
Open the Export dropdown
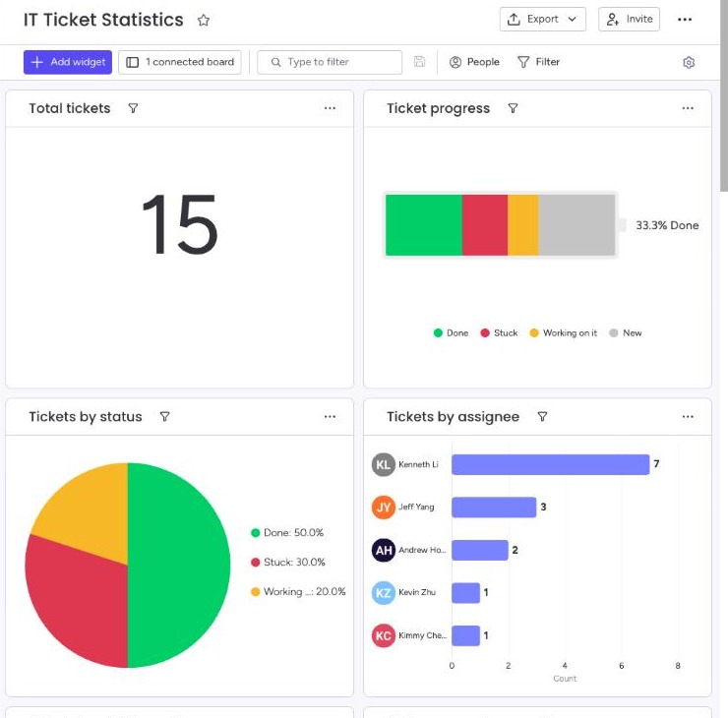point(542,20)
